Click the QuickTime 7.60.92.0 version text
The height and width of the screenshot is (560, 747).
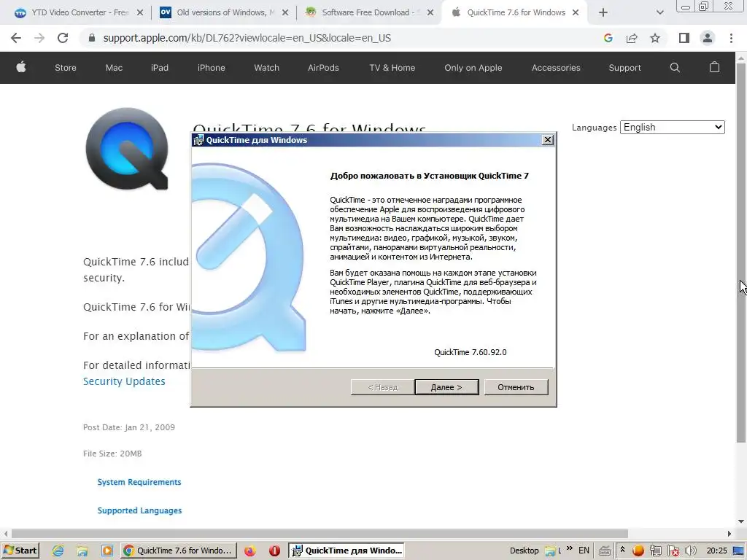(471, 352)
